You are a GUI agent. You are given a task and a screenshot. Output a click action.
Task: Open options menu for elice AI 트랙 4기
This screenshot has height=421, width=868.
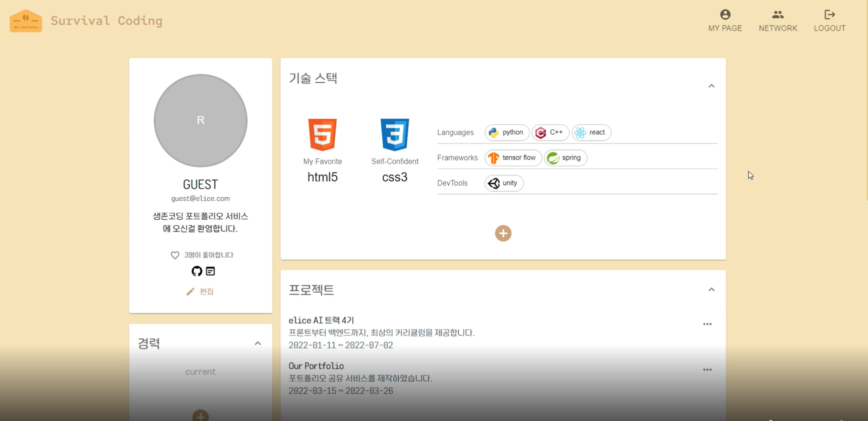click(x=707, y=324)
